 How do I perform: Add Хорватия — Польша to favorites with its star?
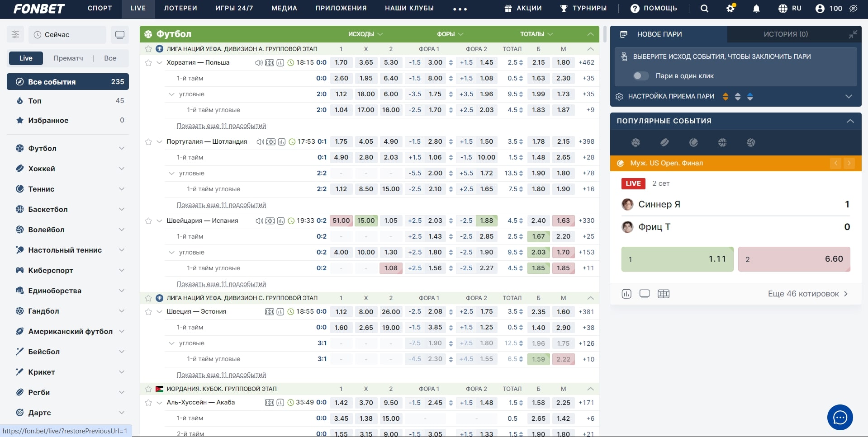[x=148, y=63]
